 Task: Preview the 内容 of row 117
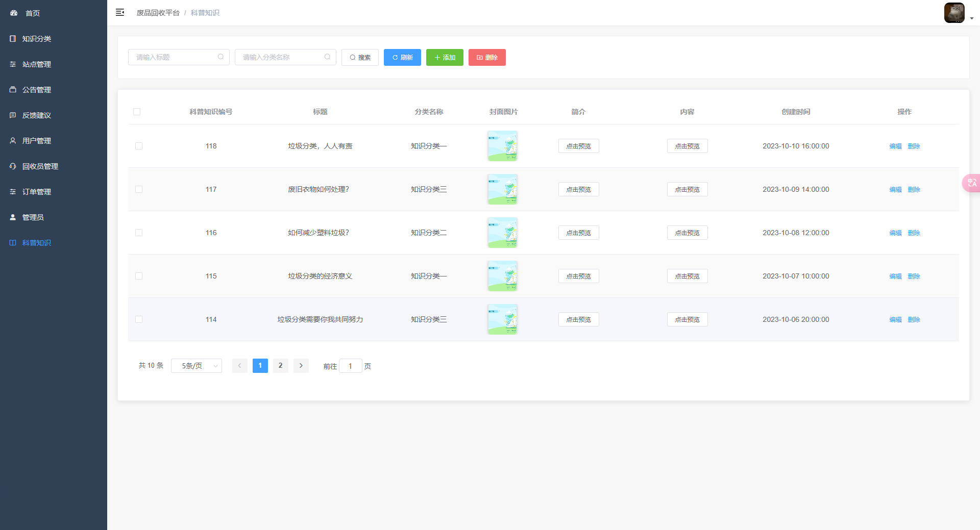687,189
